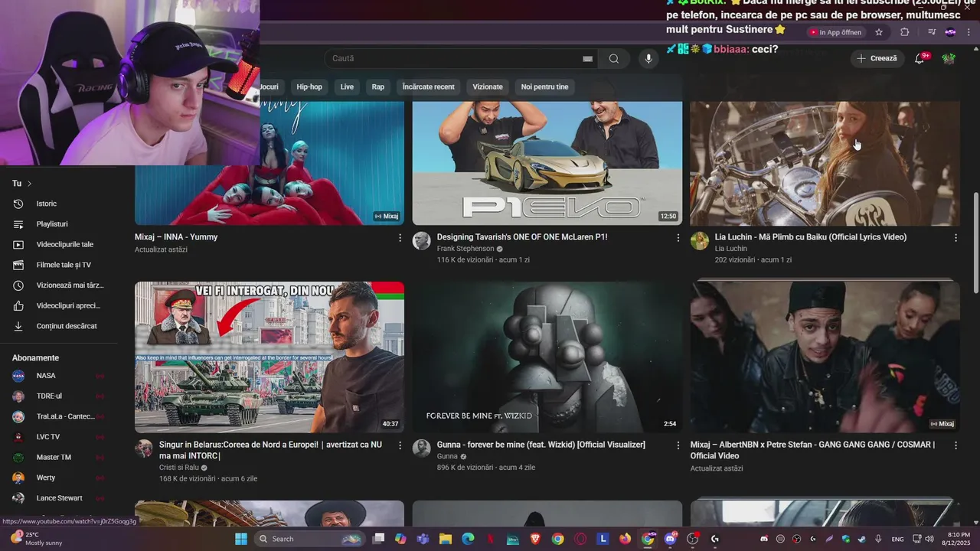The width and height of the screenshot is (980, 551).
Task: Open Istoric in the sidebar
Action: [x=60, y=204]
